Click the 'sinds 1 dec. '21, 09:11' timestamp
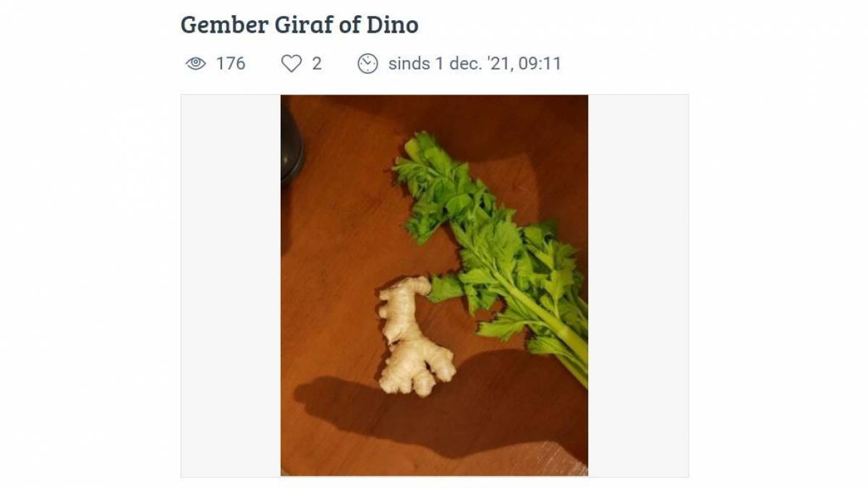Image resolution: width=868 pixels, height=488 pixels. tap(475, 64)
